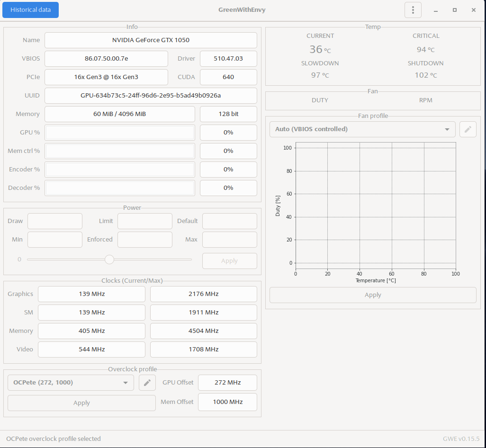The height and width of the screenshot is (448, 486).
Task: Click the fan duty curve chart area
Action: click(376, 206)
